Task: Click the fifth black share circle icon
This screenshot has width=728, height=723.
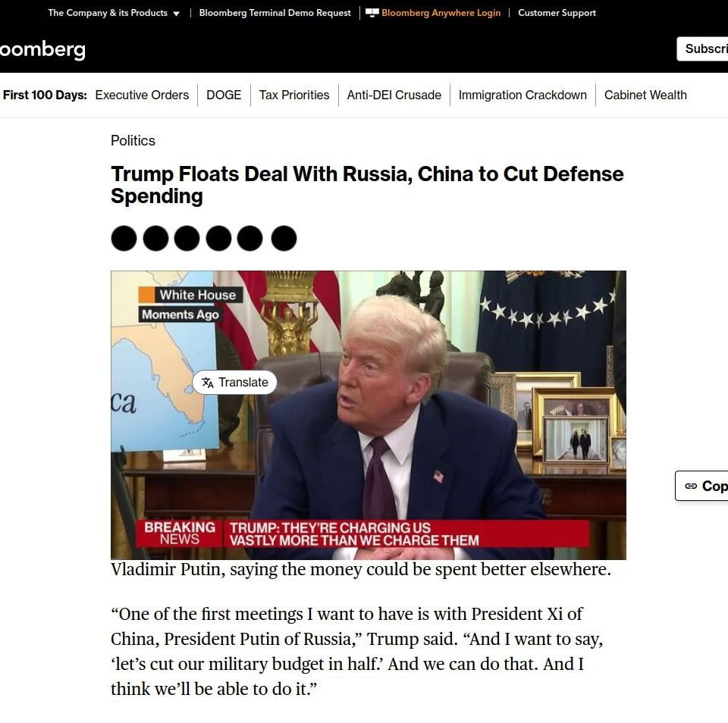Action: point(249,239)
